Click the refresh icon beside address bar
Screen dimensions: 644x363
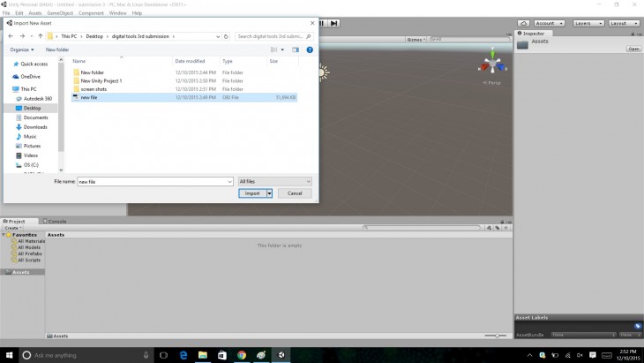tap(228, 36)
